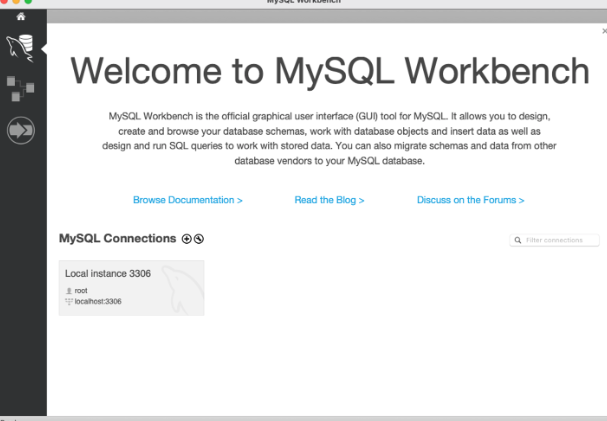Click the search magnifier in filter box

[x=518, y=240]
